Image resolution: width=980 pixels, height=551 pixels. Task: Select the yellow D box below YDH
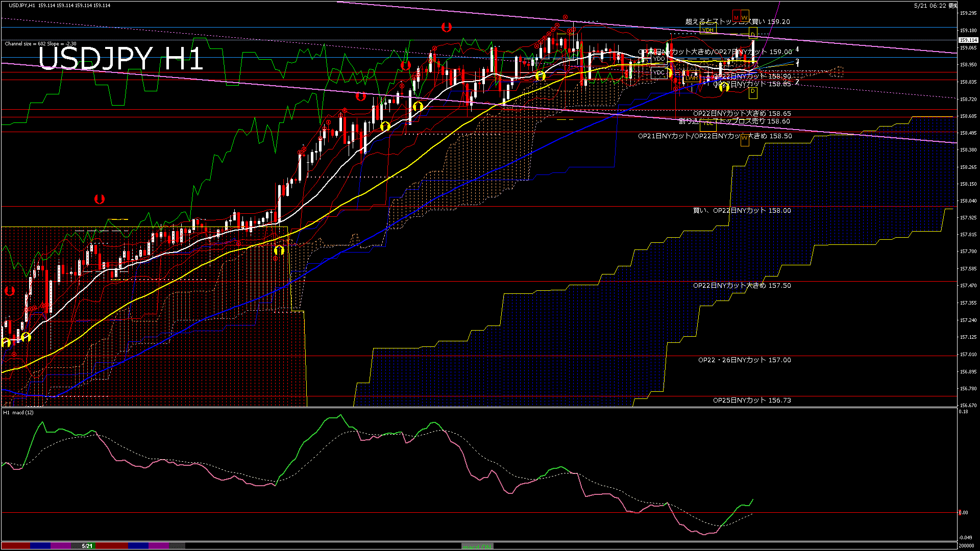753,34
